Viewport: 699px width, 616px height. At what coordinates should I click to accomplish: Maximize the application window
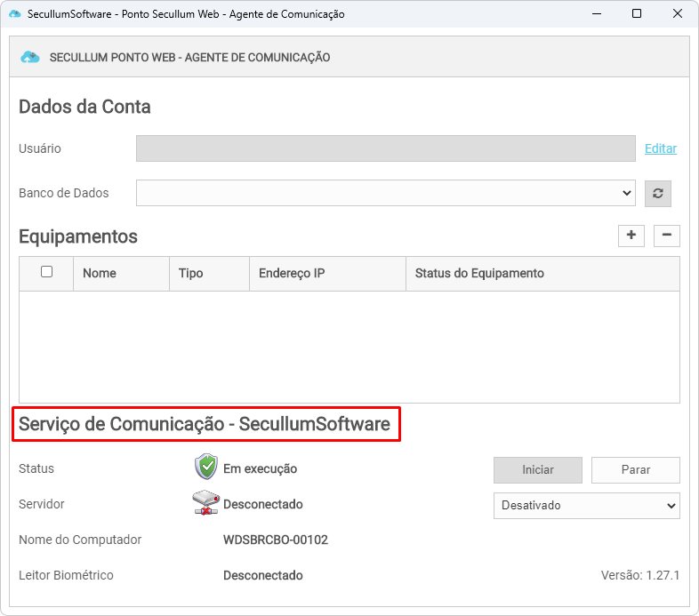[x=637, y=14]
